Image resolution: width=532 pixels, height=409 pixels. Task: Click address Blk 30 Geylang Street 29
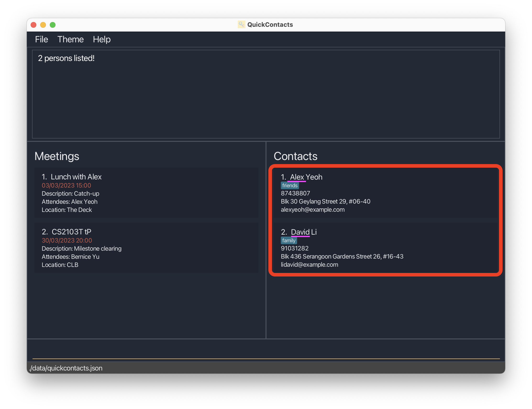(x=326, y=202)
